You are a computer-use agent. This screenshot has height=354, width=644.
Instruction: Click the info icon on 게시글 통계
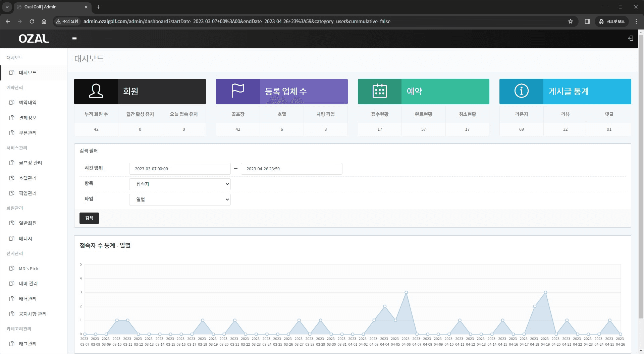[x=521, y=91]
